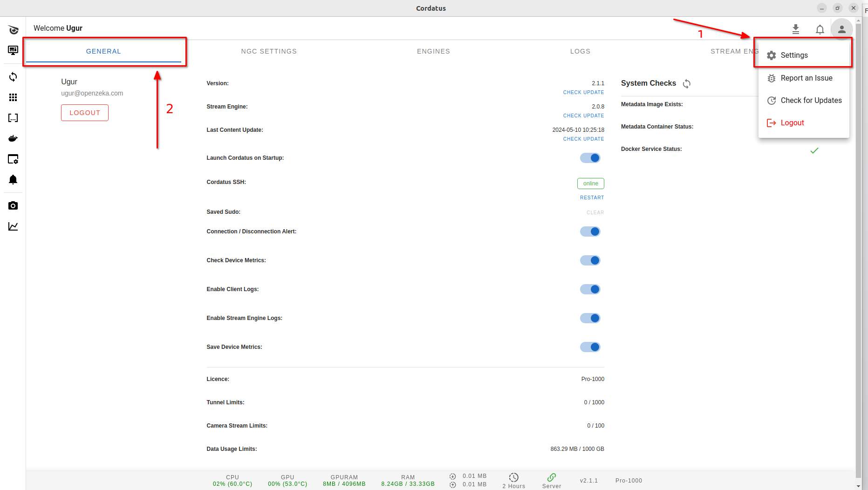Click the Welcome Ugur heading
This screenshot has height=490, width=868.
click(58, 28)
